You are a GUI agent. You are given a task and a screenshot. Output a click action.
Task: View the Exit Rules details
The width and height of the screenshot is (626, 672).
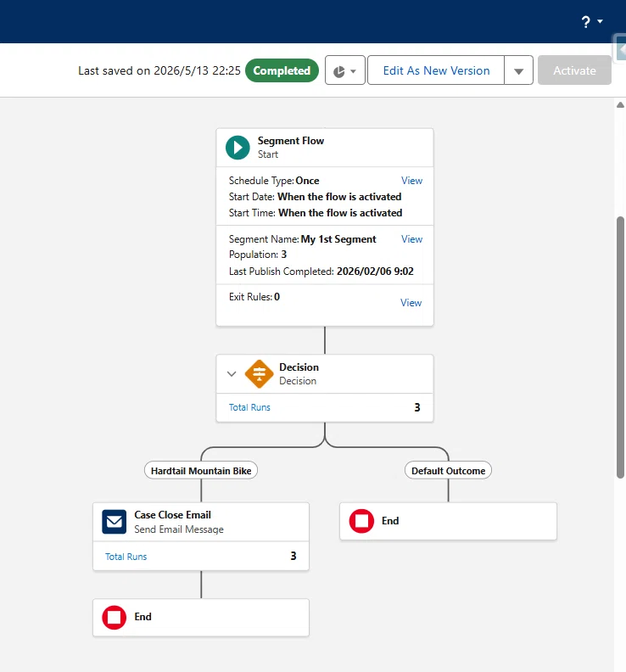coord(411,303)
